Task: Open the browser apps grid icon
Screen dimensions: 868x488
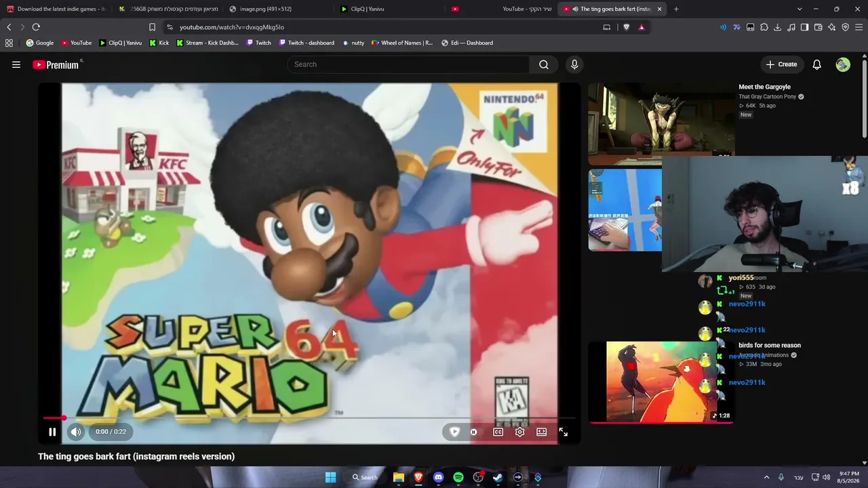Action: pos(9,43)
